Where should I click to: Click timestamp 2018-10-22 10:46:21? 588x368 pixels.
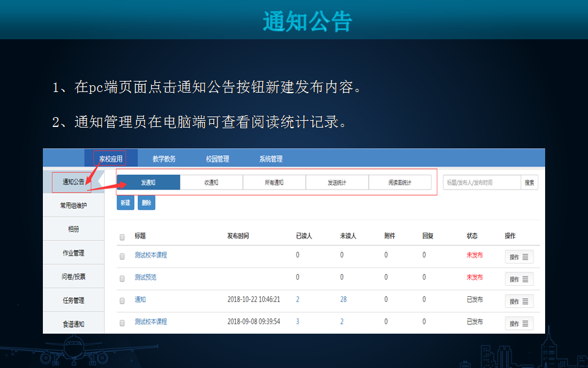(254, 299)
